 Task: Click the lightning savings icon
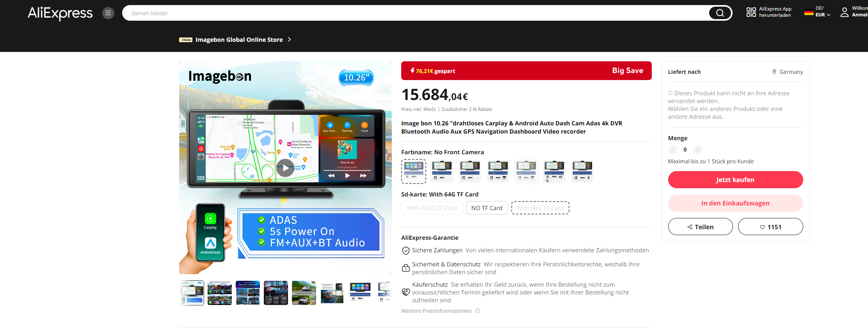tap(412, 71)
